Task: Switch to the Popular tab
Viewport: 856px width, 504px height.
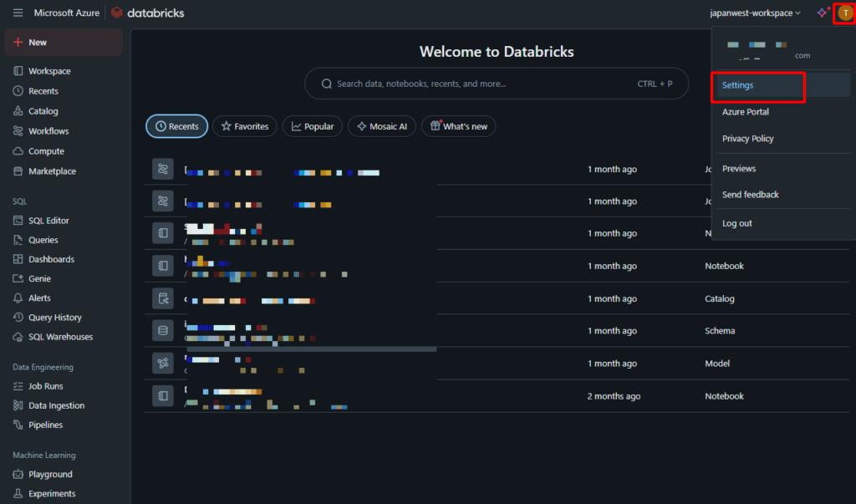Action: tap(312, 126)
